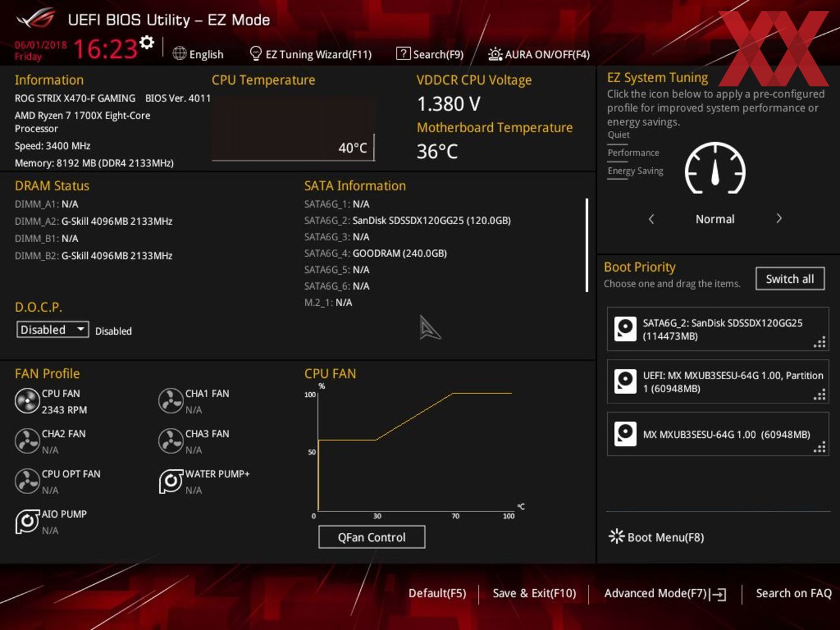The height and width of the screenshot is (630, 840).
Task: Click Normal tuning mode label
Action: point(715,219)
